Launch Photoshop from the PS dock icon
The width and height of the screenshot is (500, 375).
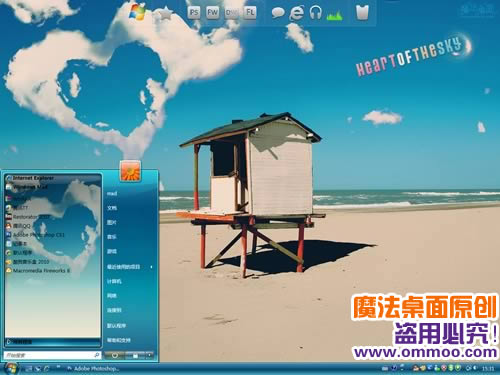194,13
